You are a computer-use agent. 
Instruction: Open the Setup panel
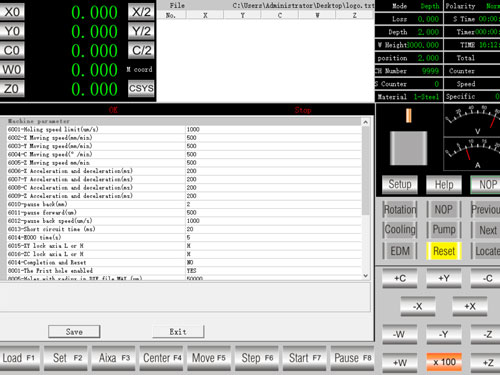[x=400, y=184]
